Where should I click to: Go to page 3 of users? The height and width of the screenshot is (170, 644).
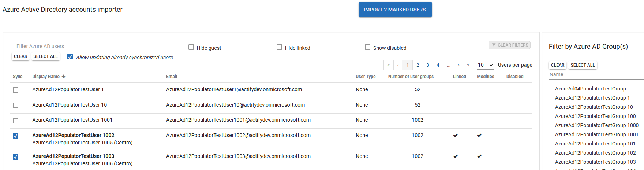click(x=428, y=65)
